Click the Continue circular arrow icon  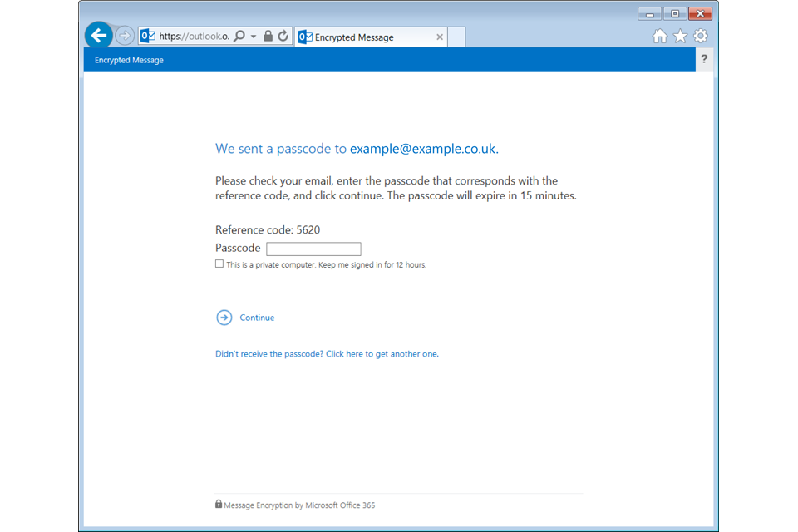tap(224, 318)
